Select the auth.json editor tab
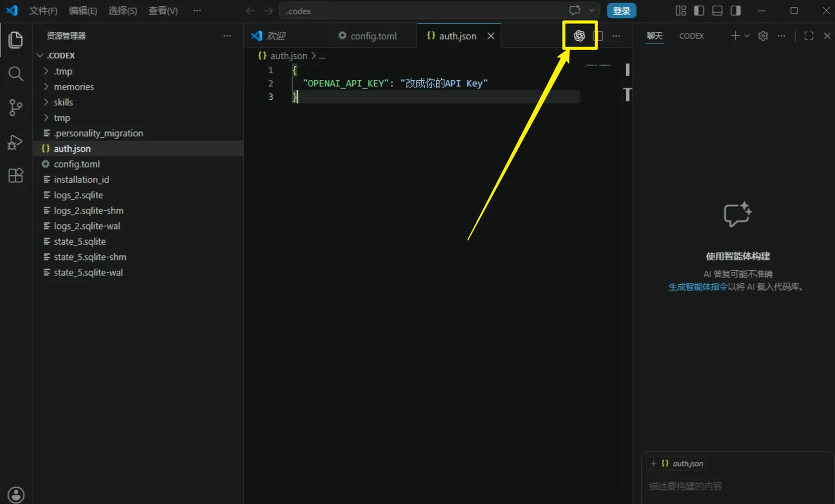Viewport: 835px width, 504px height. coord(458,36)
